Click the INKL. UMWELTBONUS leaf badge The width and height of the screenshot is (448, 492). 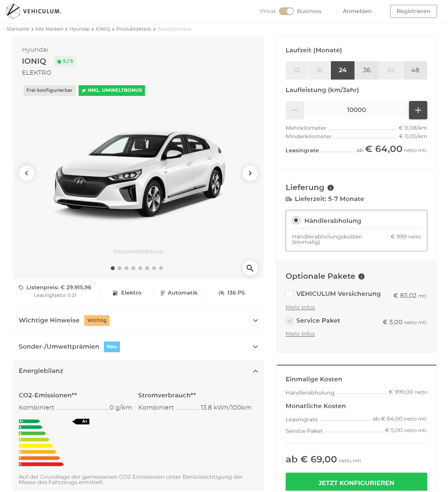tap(112, 91)
